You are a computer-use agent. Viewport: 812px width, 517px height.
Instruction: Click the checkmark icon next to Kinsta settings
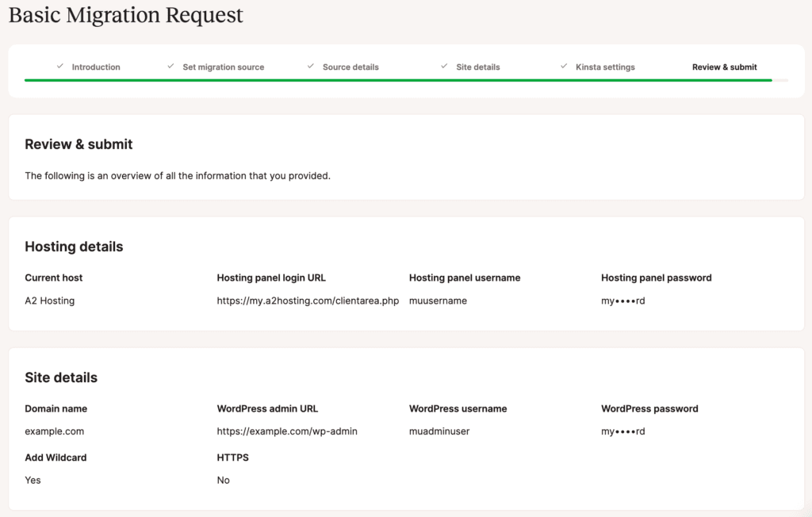pyautogui.click(x=564, y=67)
